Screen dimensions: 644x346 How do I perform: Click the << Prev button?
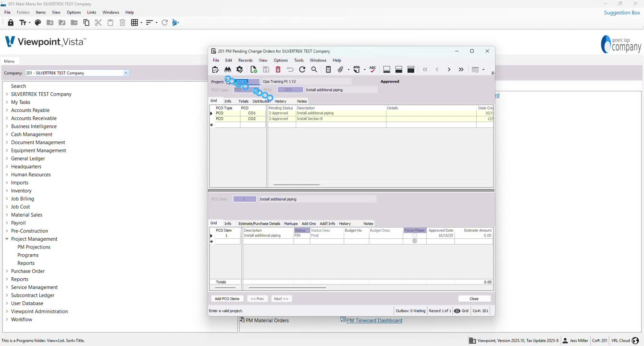pyautogui.click(x=258, y=299)
